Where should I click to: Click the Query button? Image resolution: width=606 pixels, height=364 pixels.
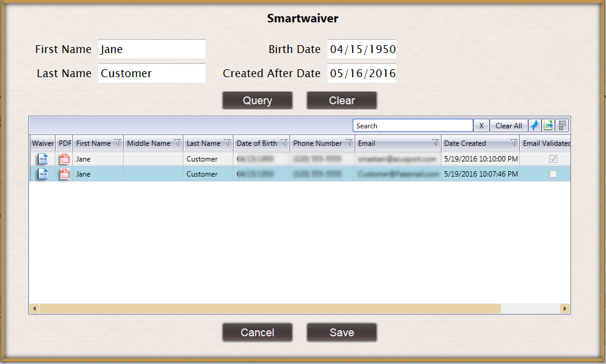(x=257, y=101)
